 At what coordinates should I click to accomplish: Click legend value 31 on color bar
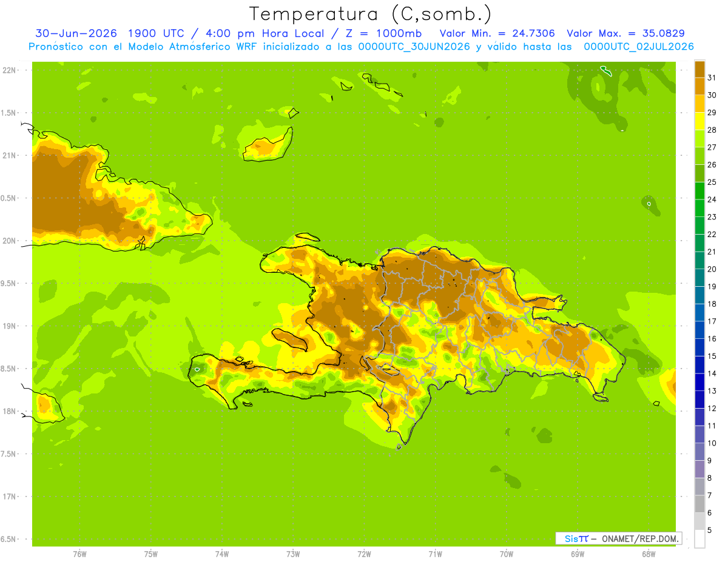[x=712, y=78]
